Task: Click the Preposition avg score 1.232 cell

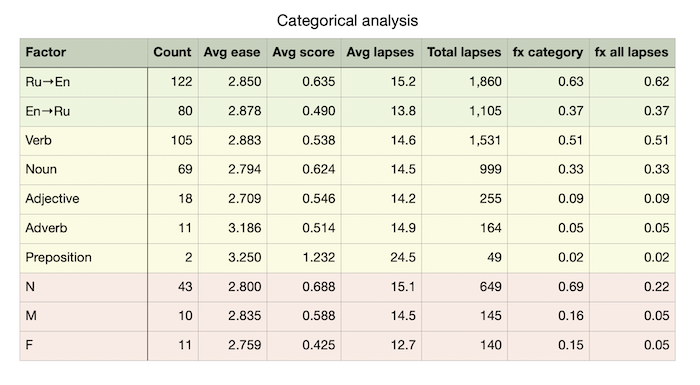Action: [x=304, y=258]
